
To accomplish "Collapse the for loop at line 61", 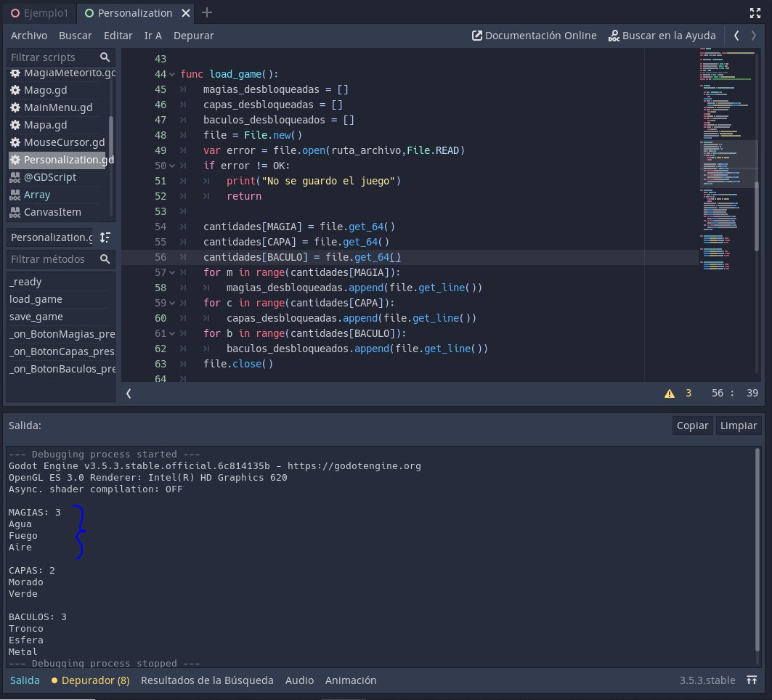I will [x=172, y=334].
